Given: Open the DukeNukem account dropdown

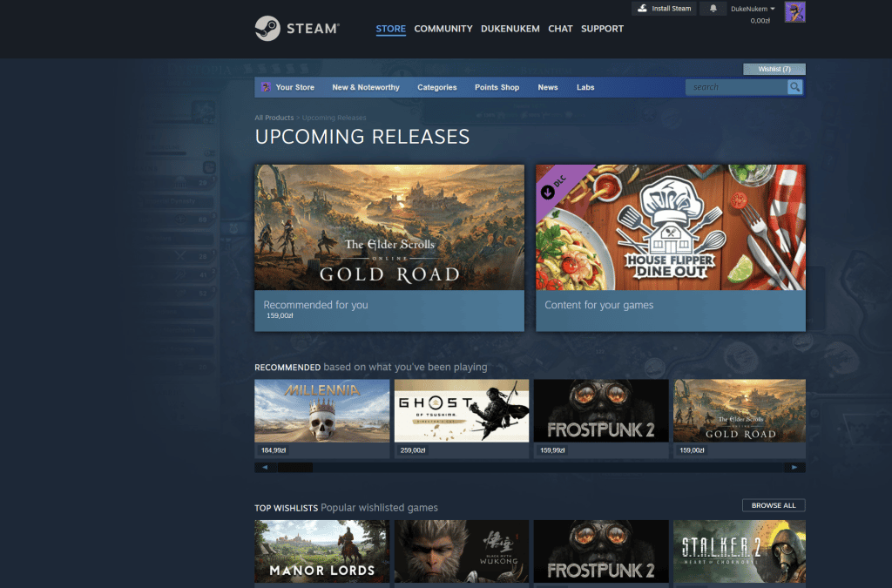Looking at the screenshot, I should click(753, 9).
